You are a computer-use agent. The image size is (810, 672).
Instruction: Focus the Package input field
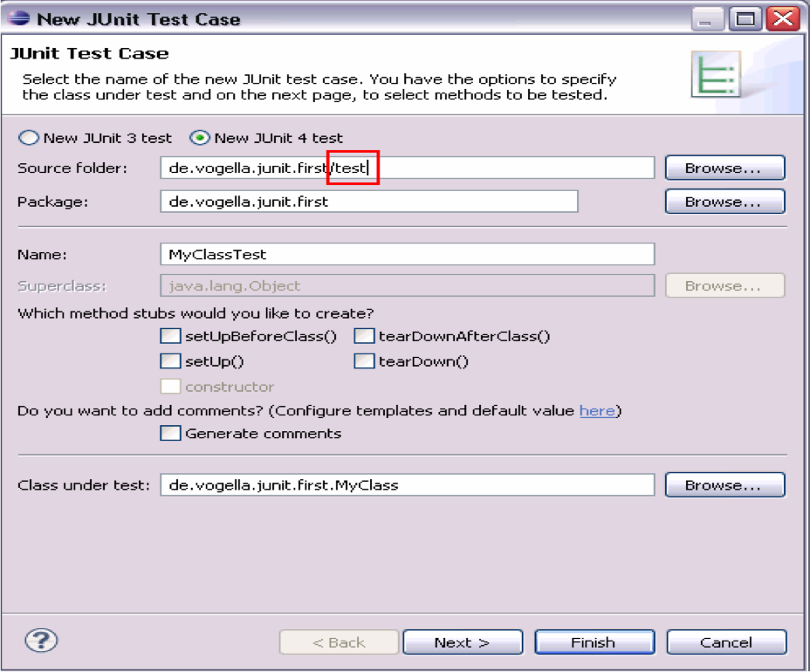click(x=368, y=202)
